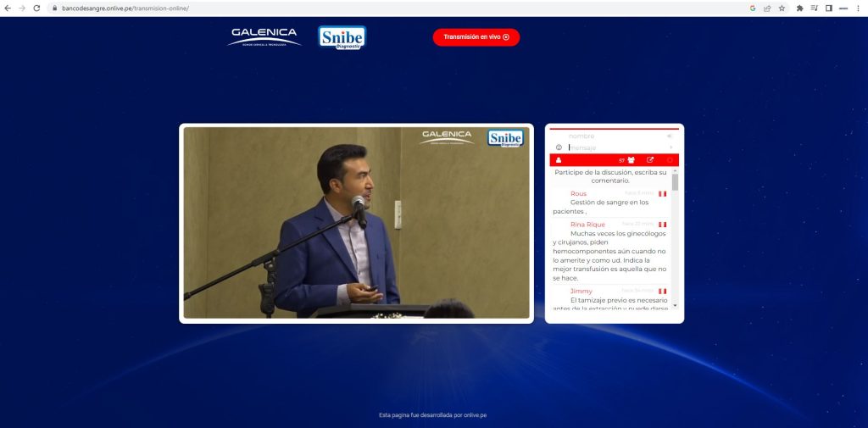Open the browser extensions puzzle icon

(799, 8)
